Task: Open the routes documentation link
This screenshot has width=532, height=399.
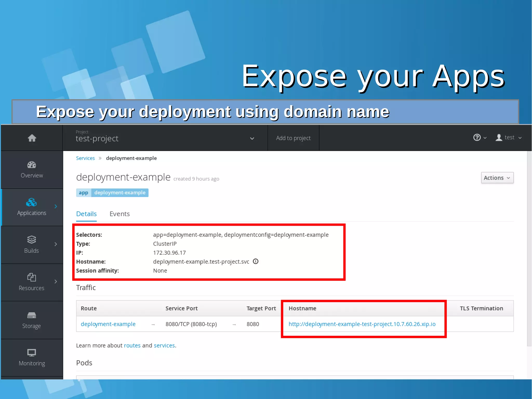Action: pos(132,345)
